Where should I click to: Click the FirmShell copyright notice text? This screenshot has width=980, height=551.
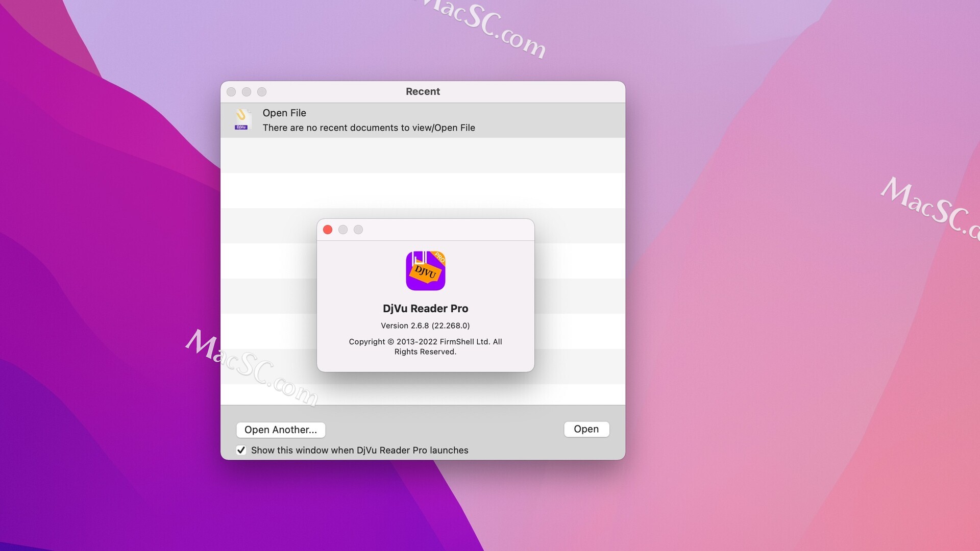tap(425, 346)
